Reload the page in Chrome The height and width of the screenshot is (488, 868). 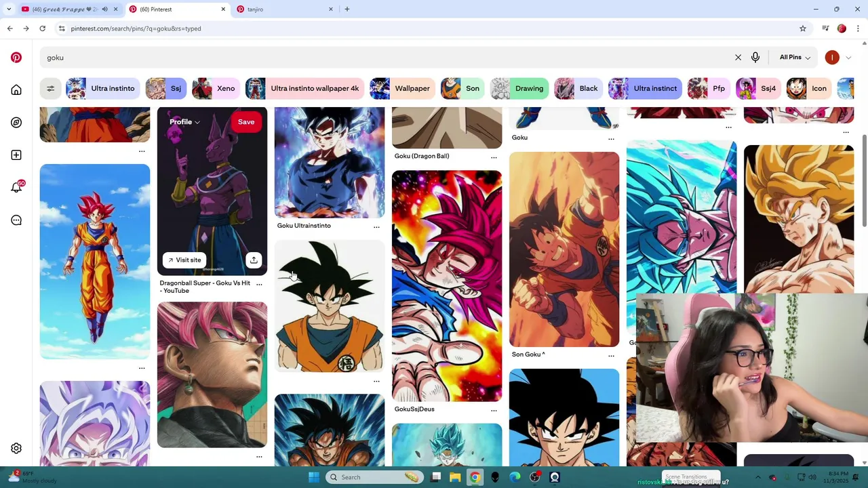click(x=42, y=28)
